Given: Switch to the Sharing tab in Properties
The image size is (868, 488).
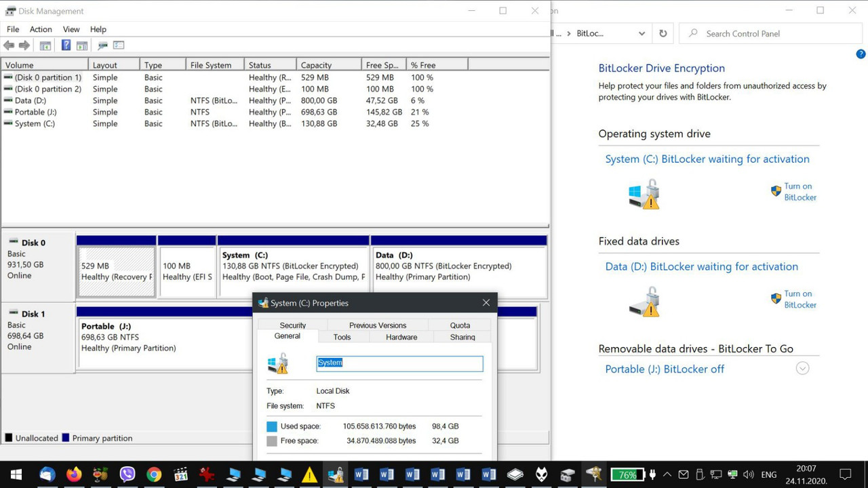Looking at the screenshot, I should coord(462,337).
